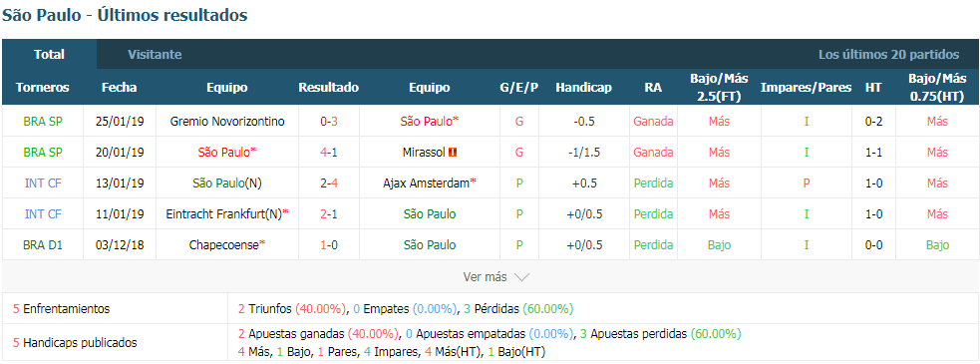Expand results via the Ver más chevron
The height and width of the screenshot is (364, 980).
[521, 277]
